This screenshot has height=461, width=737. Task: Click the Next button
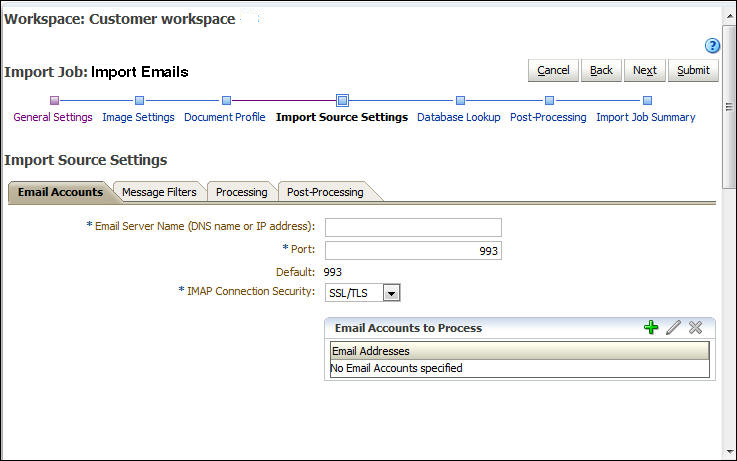click(x=644, y=70)
